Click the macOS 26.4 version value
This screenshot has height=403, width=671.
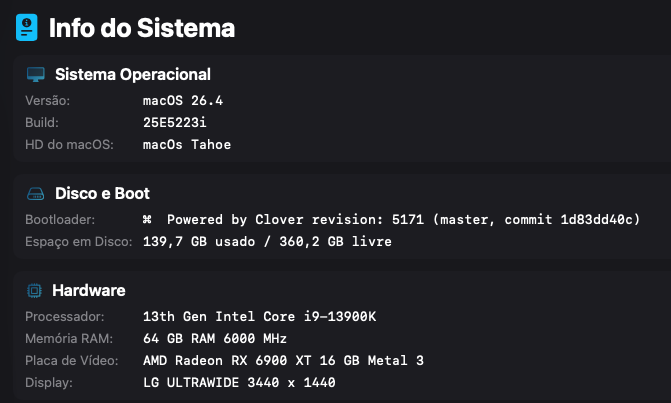(183, 101)
